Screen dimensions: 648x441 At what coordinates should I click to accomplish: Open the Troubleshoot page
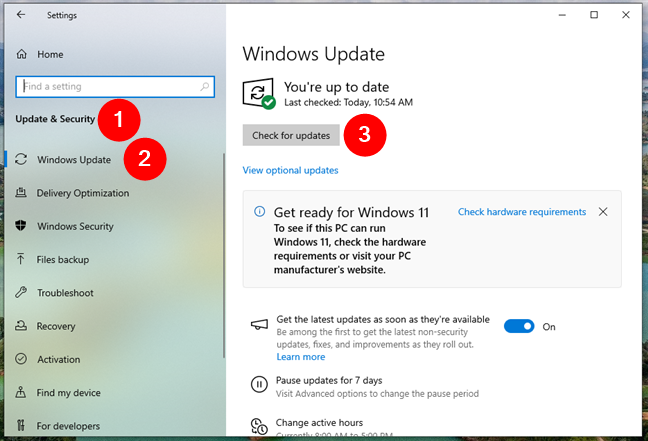(65, 293)
